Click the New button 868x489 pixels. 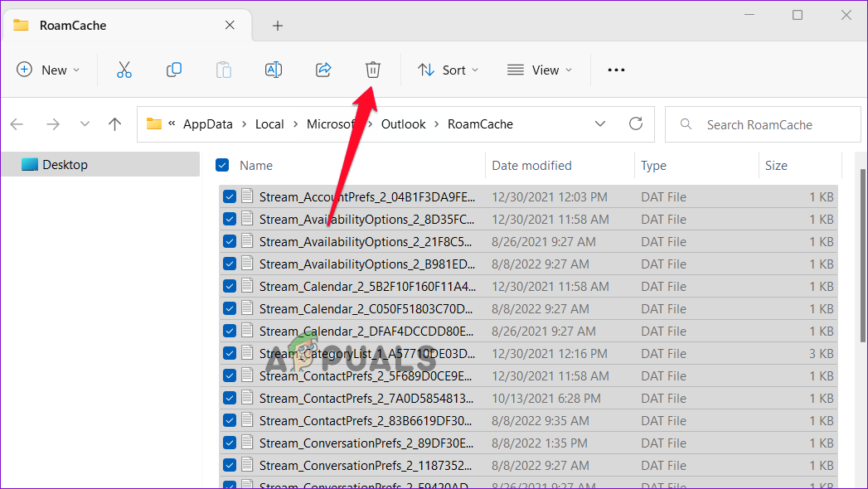coord(48,70)
